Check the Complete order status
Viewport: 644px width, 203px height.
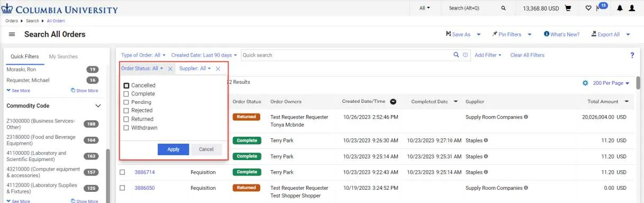(x=126, y=94)
